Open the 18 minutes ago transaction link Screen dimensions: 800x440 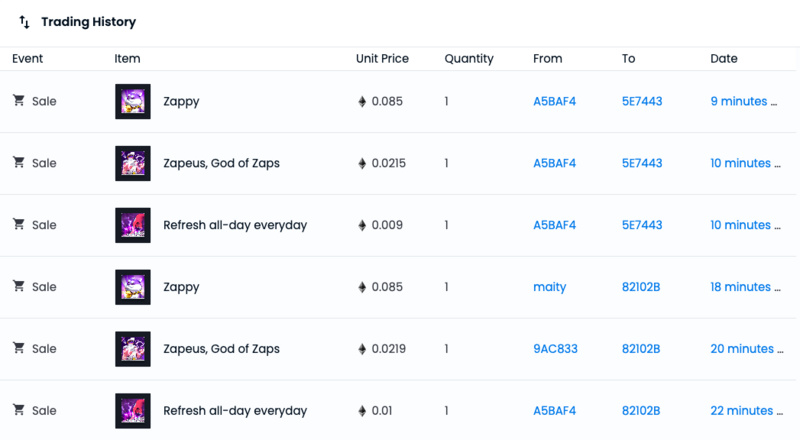point(743,287)
